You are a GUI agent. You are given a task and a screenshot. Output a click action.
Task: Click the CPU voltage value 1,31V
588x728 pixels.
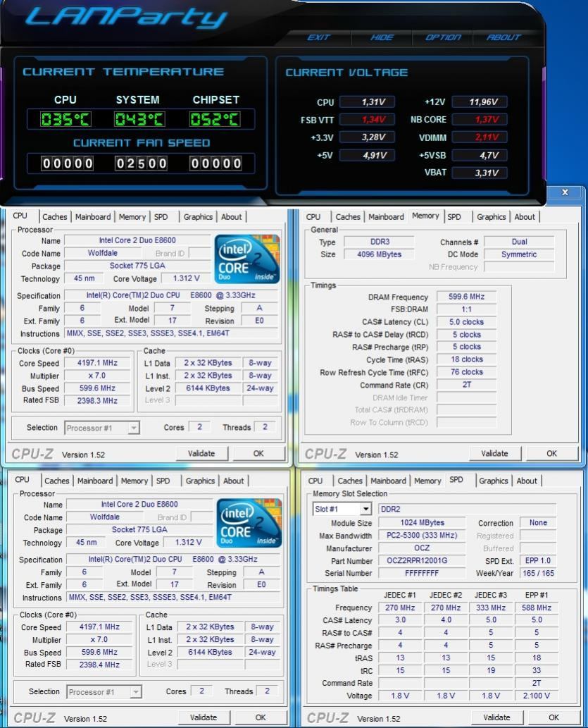click(x=367, y=102)
